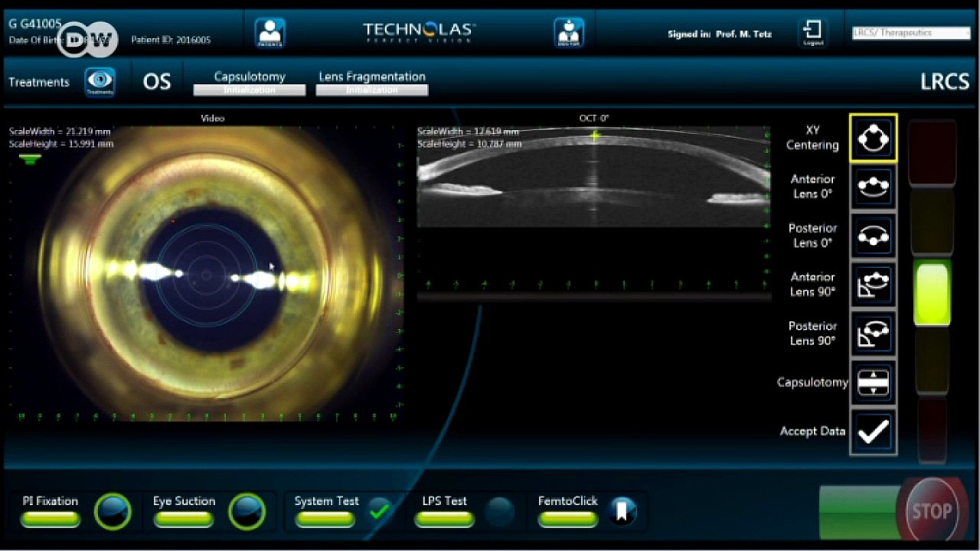Image resolution: width=980 pixels, height=551 pixels.
Task: Click the "Treatments" label
Action: pos(39,82)
